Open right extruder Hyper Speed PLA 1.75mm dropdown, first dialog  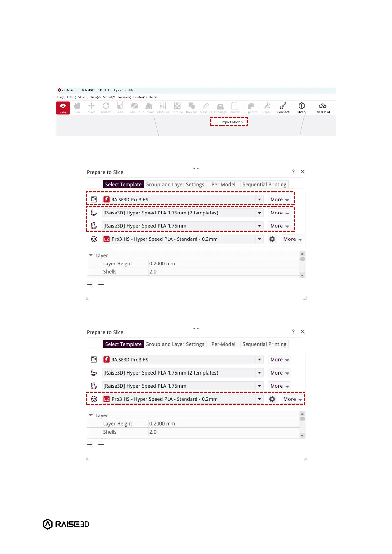coord(183,226)
